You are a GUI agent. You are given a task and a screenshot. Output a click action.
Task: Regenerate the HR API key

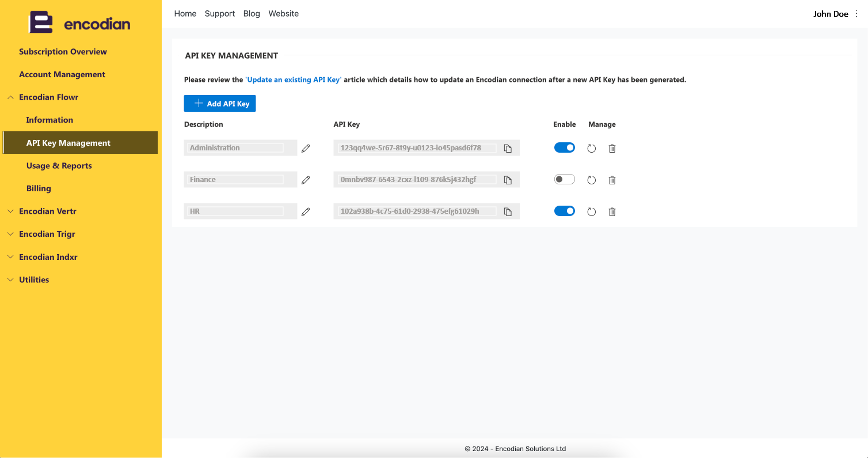591,211
